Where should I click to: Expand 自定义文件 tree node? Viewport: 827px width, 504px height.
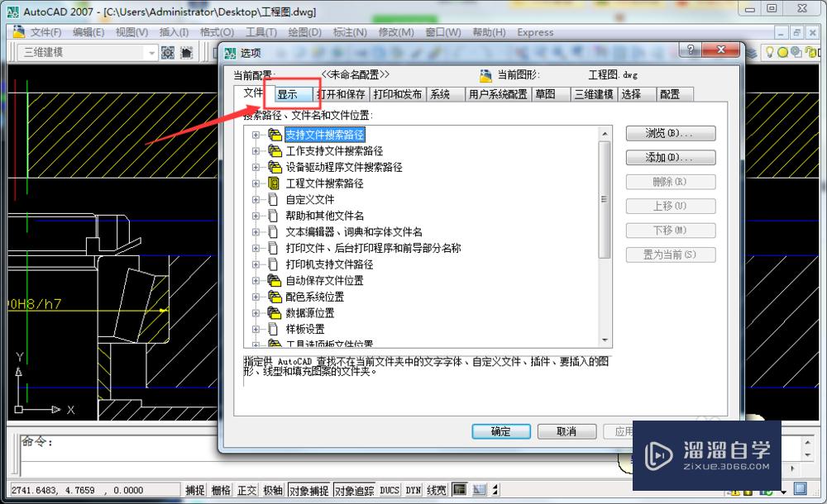[256, 200]
